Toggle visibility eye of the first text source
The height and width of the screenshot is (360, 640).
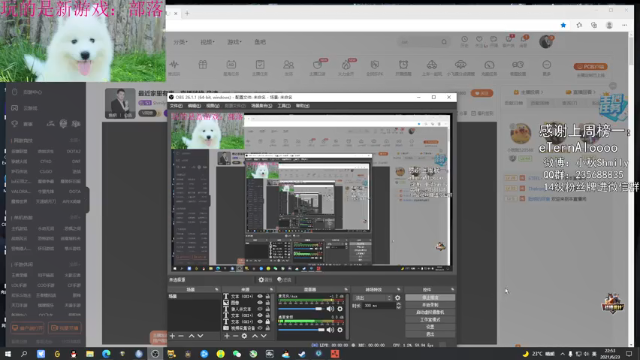coord(260,296)
